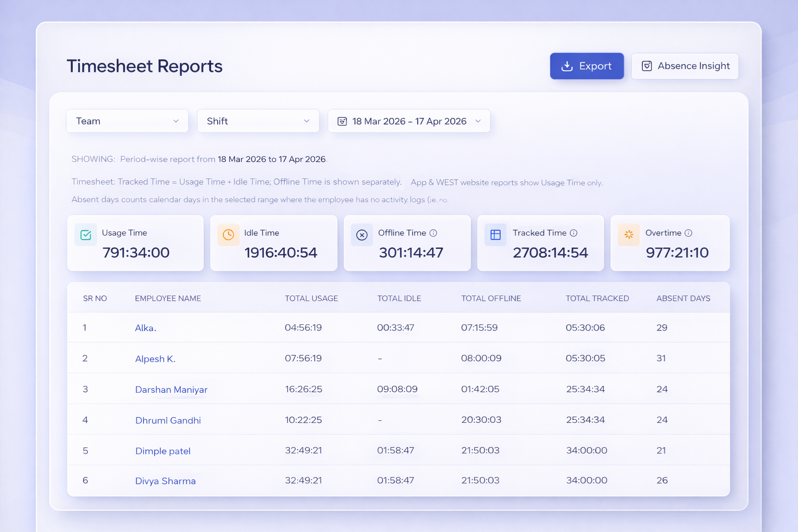Click the TOTAL TRACKED column header
798x532 pixels.
click(597, 298)
